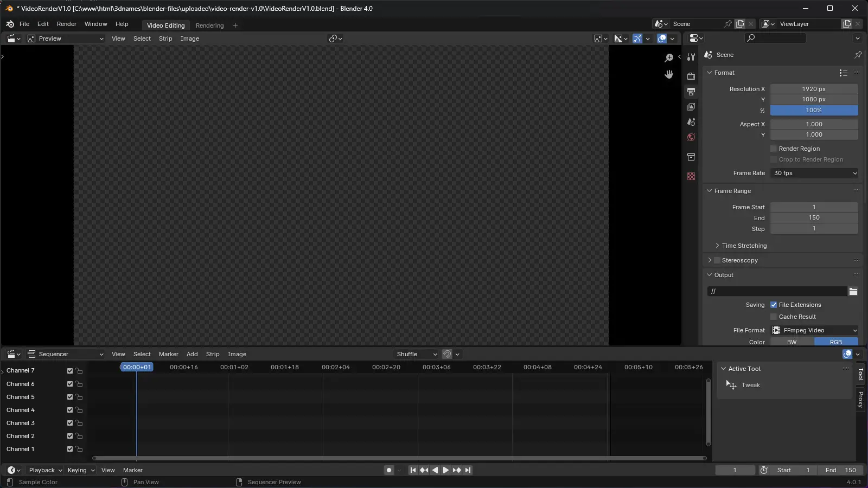Pin the Scene properties panel
Viewport: 868px width, 488px height.
[x=858, y=55]
